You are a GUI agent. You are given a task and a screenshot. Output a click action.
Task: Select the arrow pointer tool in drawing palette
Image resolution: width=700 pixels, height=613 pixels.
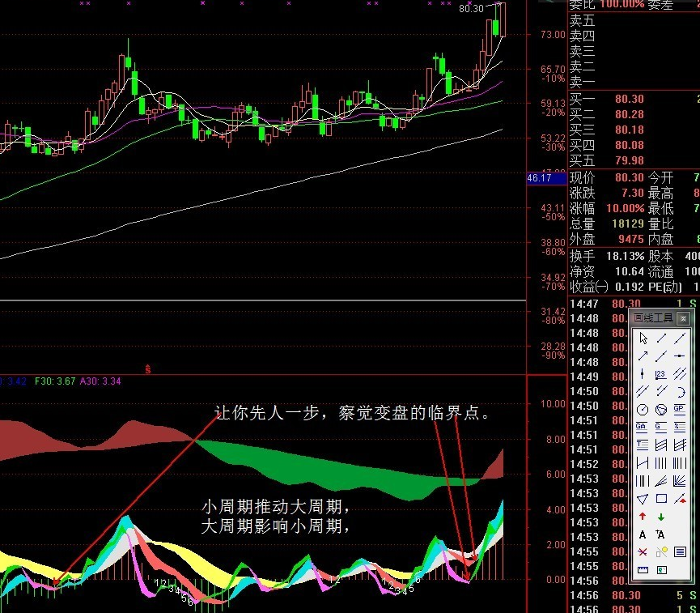pos(643,338)
